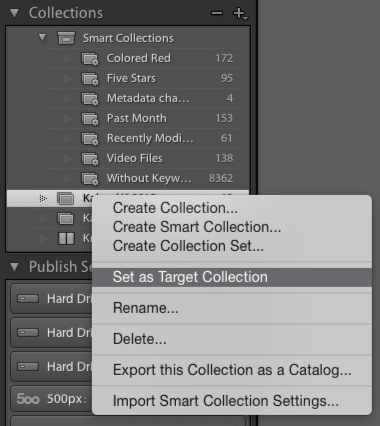Click the third Hard Drive disk icon

28,367
